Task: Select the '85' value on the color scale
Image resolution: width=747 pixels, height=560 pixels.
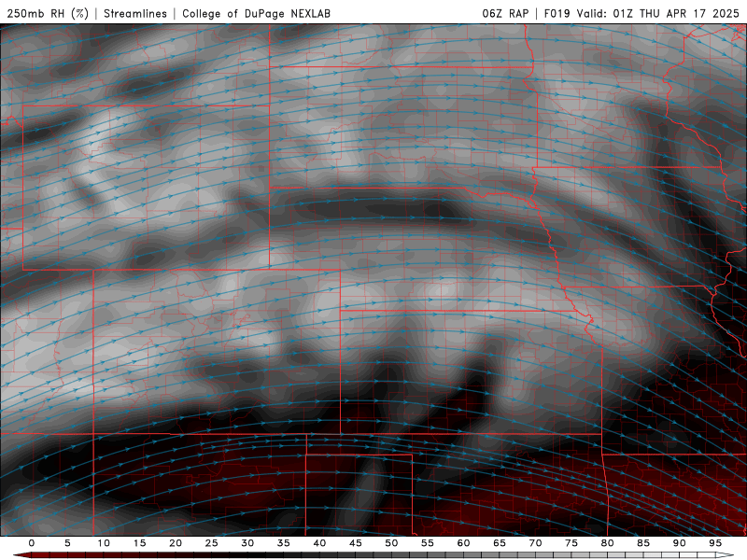Action: coord(643,543)
